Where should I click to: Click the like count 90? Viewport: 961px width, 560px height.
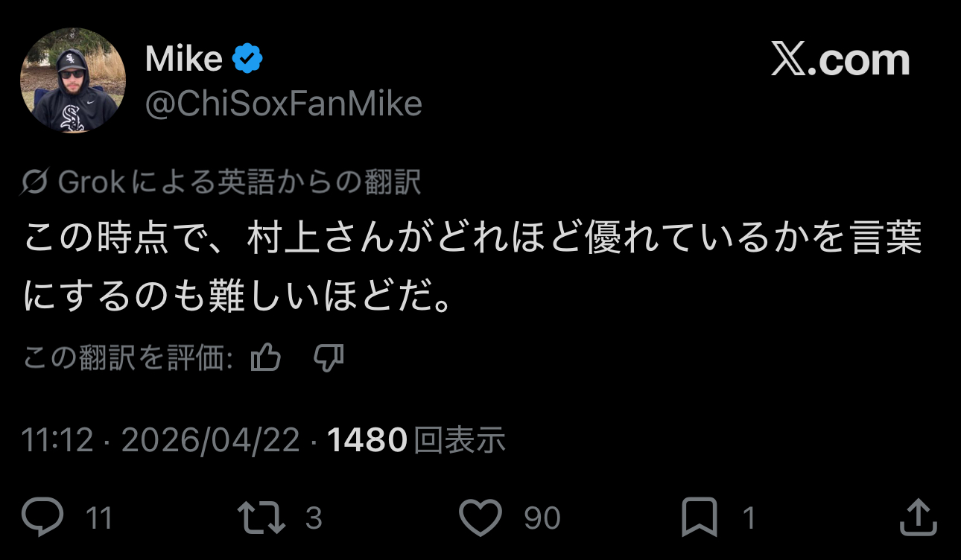pyautogui.click(x=542, y=518)
